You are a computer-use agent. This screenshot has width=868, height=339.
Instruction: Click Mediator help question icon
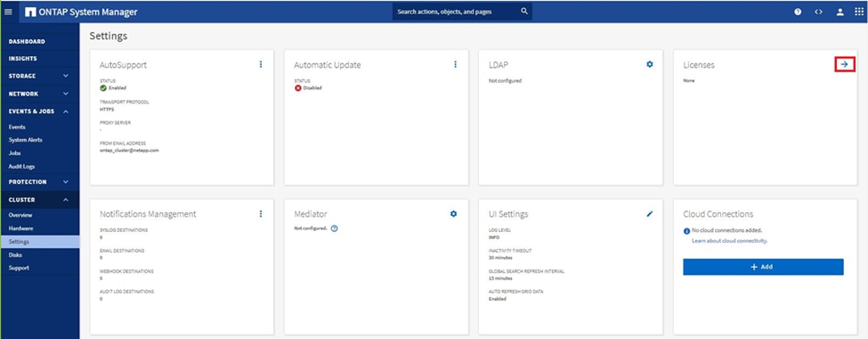[335, 228]
